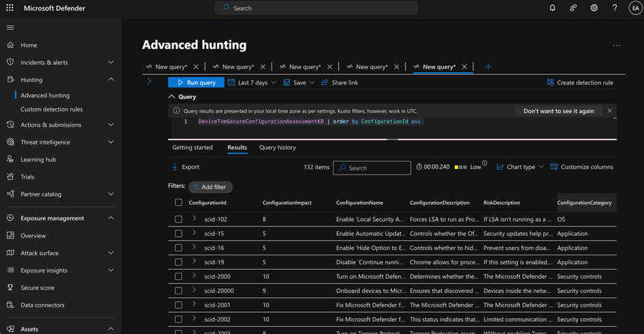Toggle the select-all checkbox in table header

click(x=178, y=203)
